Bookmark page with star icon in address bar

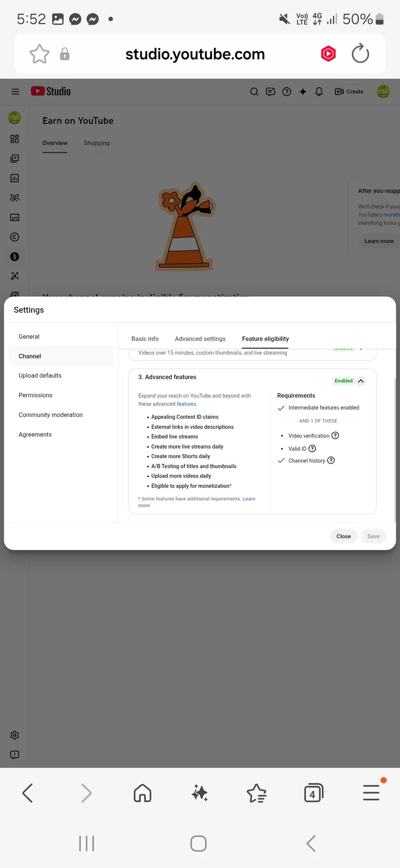coord(39,54)
